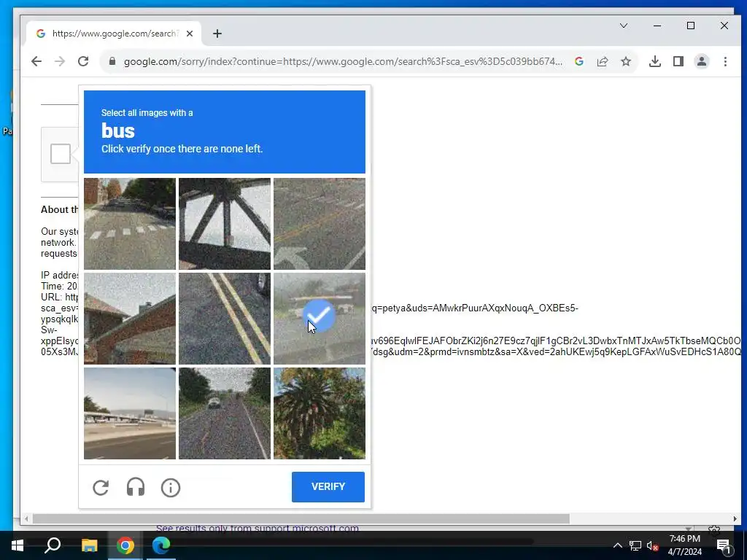Image resolution: width=747 pixels, height=560 pixels.
Task: Open the Windows Start menu
Action: tap(18, 545)
